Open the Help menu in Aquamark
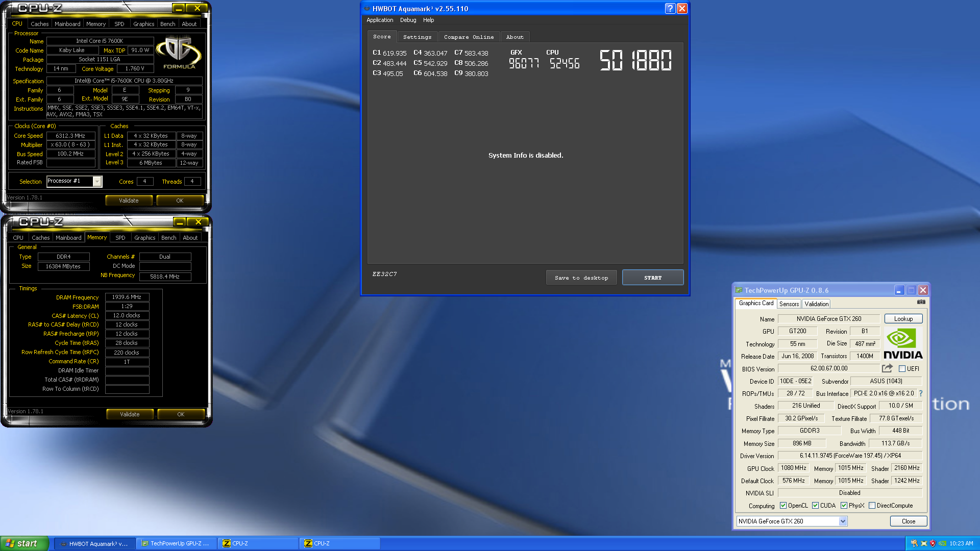Viewport: 980px width, 551px height. click(428, 20)
